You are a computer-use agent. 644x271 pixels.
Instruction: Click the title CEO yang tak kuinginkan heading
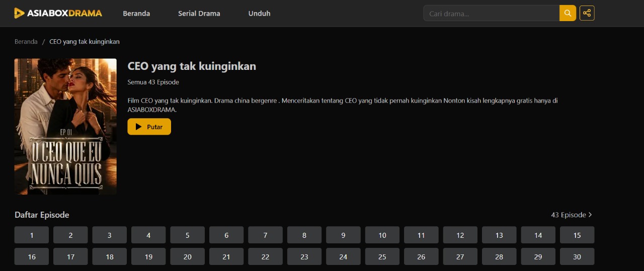[x=192, y=66]
